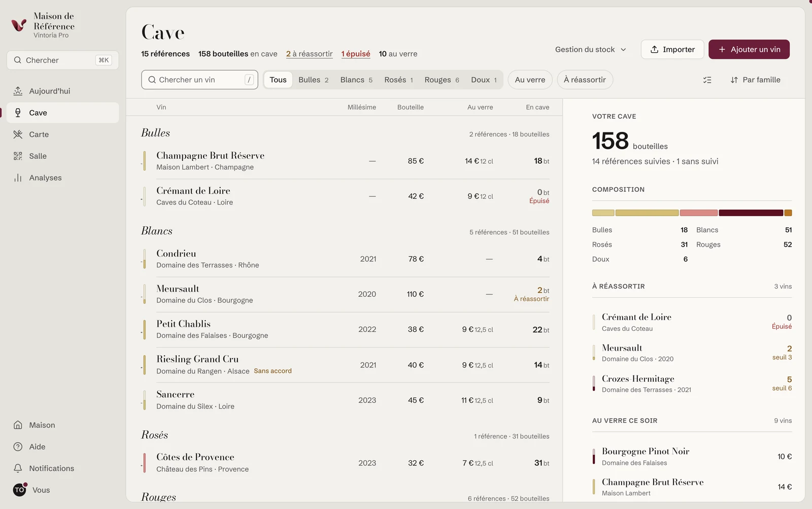This screenshot has width=812, height=509.
Task: Follow the '1 épuisé' link
Action: (356, 54)
